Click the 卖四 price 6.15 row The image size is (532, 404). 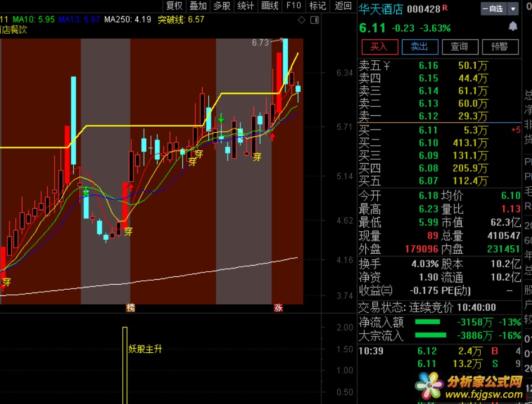439,78
